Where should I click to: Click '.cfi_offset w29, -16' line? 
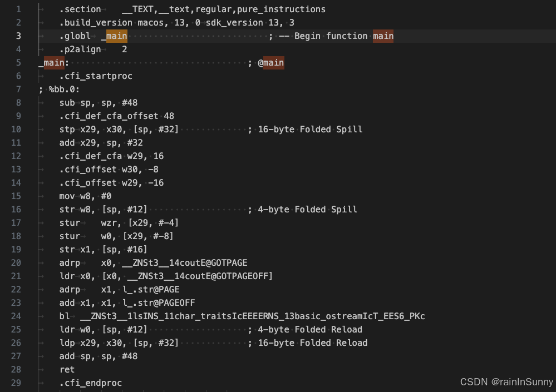pyautogui.click(x=111, y=183)
